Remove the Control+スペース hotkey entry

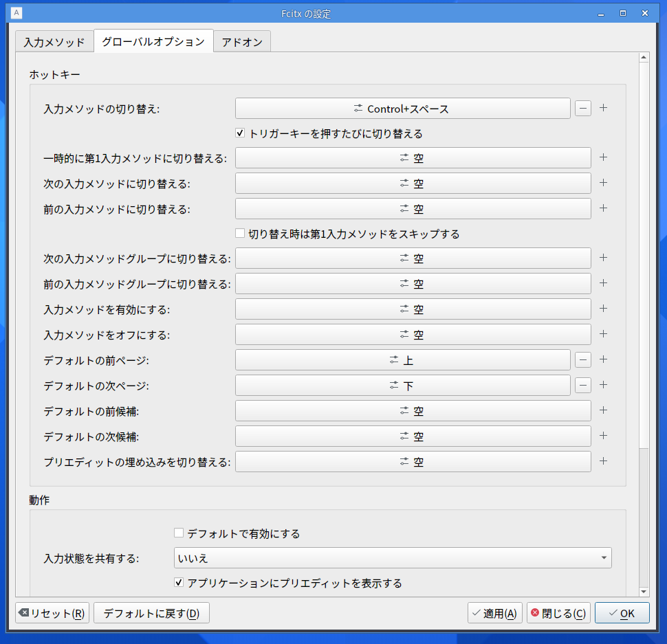pyautogui.click(x=583, y=109)
